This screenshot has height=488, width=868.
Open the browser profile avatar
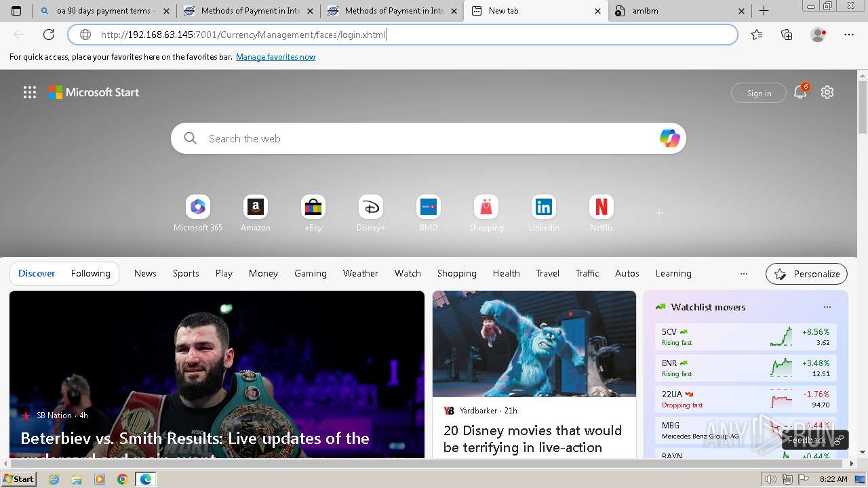818,35
